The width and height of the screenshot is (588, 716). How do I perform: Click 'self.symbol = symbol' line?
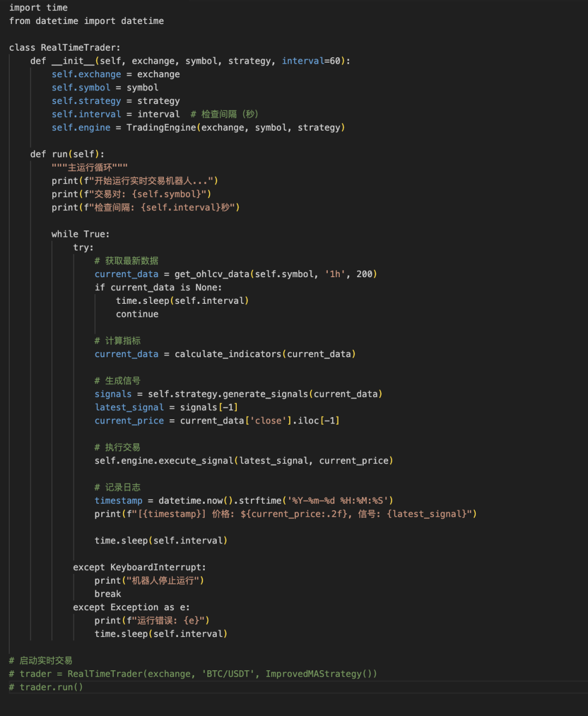[x=105, y=88]
